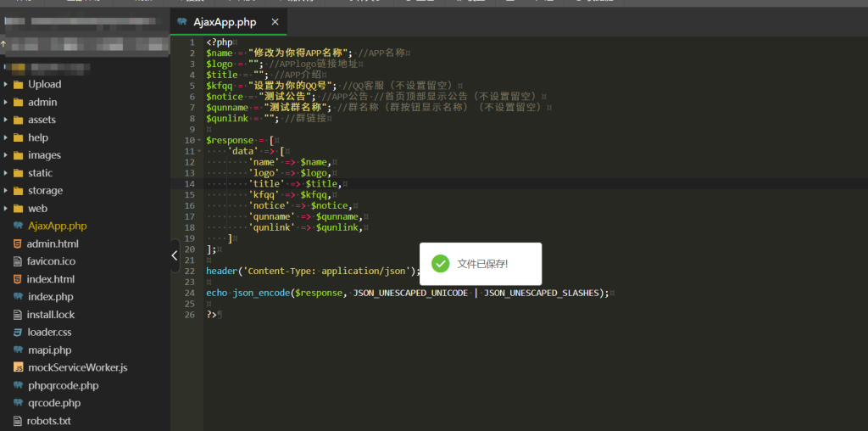Click the web folder icon

tap(19, 209)
